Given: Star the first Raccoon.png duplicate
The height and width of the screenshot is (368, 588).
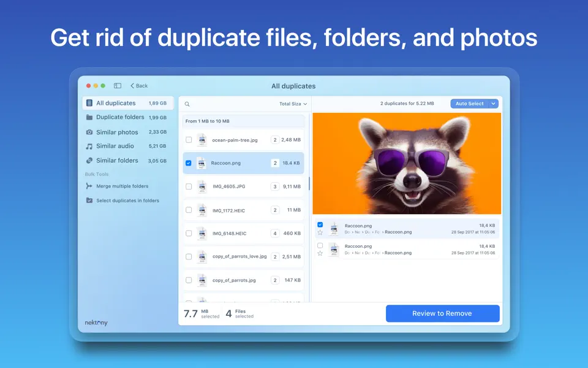Looking at the screenshot, I should point(320,234).
